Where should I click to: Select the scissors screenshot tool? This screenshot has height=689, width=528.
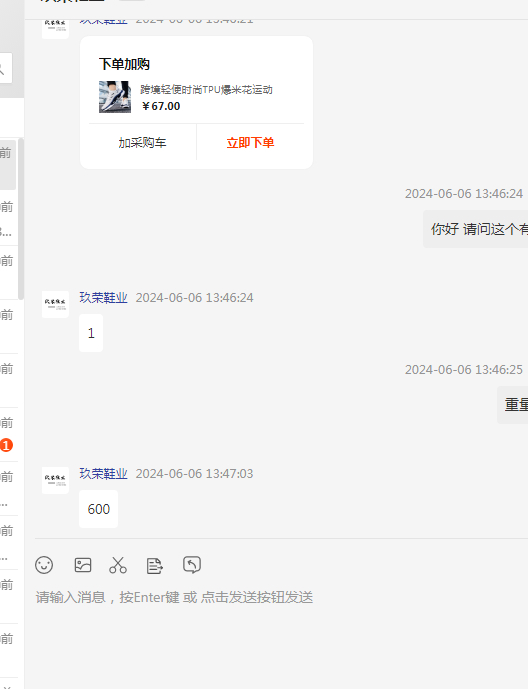tap(118, 565)
